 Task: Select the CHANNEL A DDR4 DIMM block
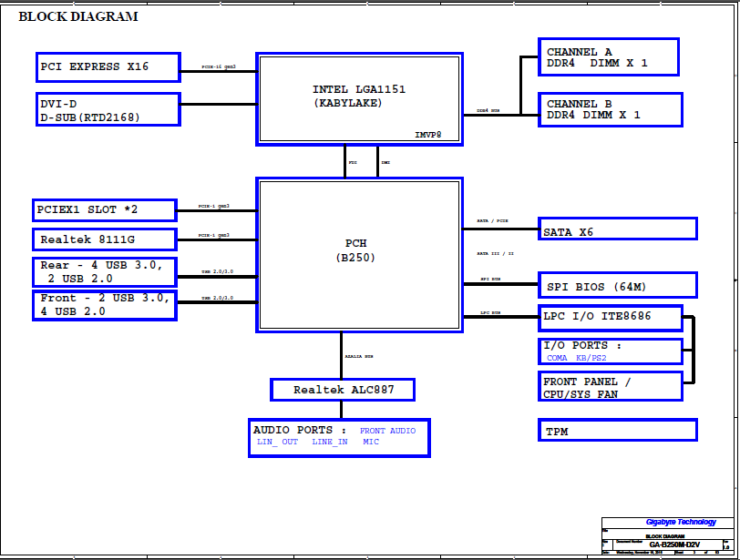pyautogui.click(x=609, y=57)
